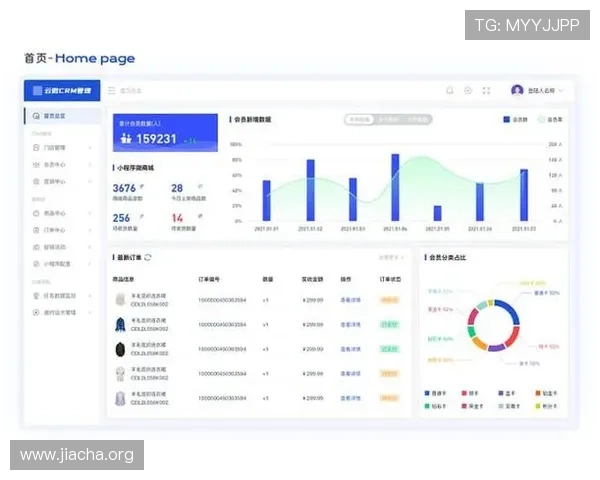Click the 云微CRM管理 logo block
Viewport: 600px width, 480px height.
(62, 90)
